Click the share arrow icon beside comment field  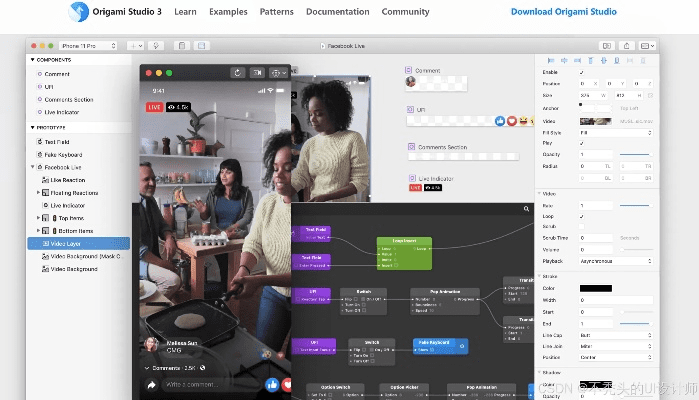coord(152,384)
